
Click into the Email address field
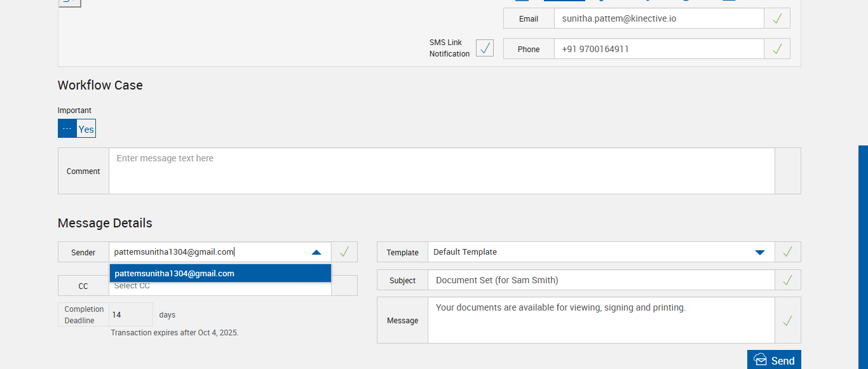(x=658, y=18)
